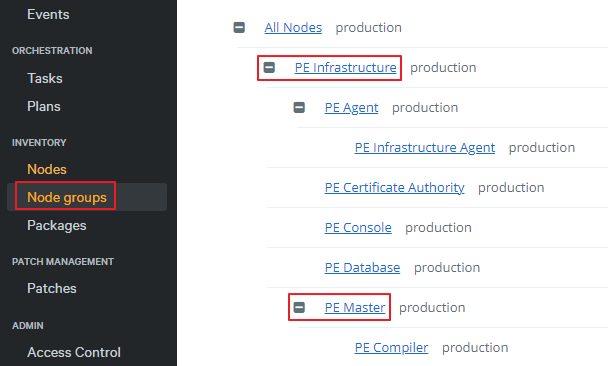This screenshot has height=366, width=608.
Task: Open PE Infrastructure Agent group
Action: [x=425, y=148]
